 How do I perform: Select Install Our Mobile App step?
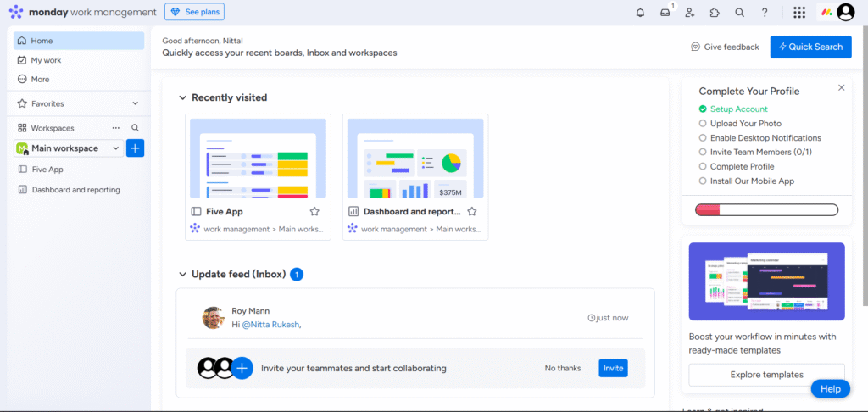pos(751,181)
